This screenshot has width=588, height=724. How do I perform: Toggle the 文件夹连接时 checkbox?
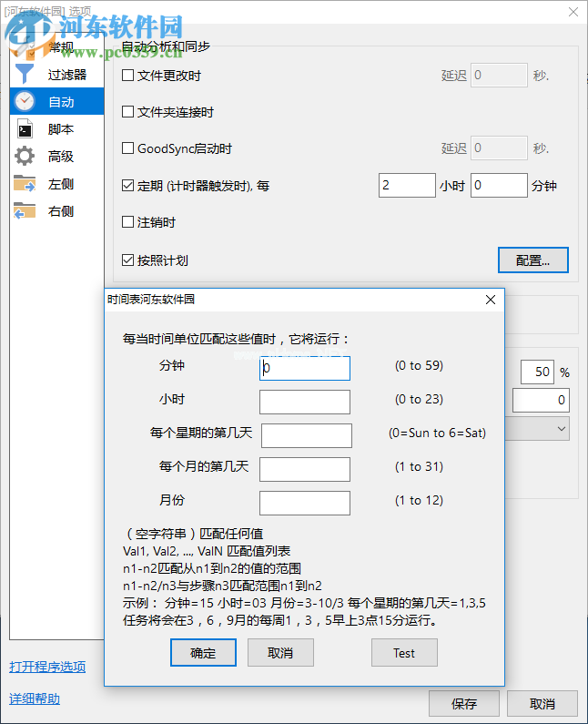(128, 112)
